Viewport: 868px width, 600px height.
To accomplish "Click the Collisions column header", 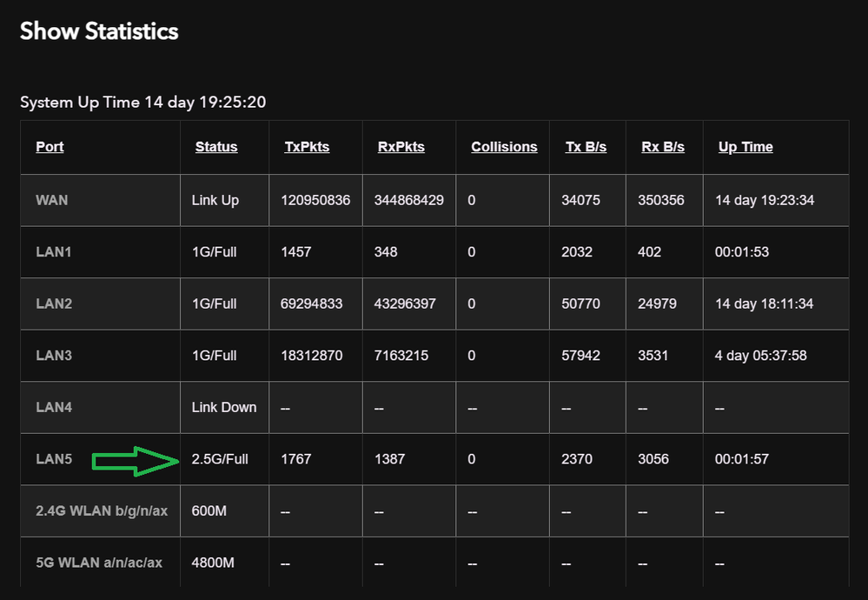I will [x=504, y=147].
